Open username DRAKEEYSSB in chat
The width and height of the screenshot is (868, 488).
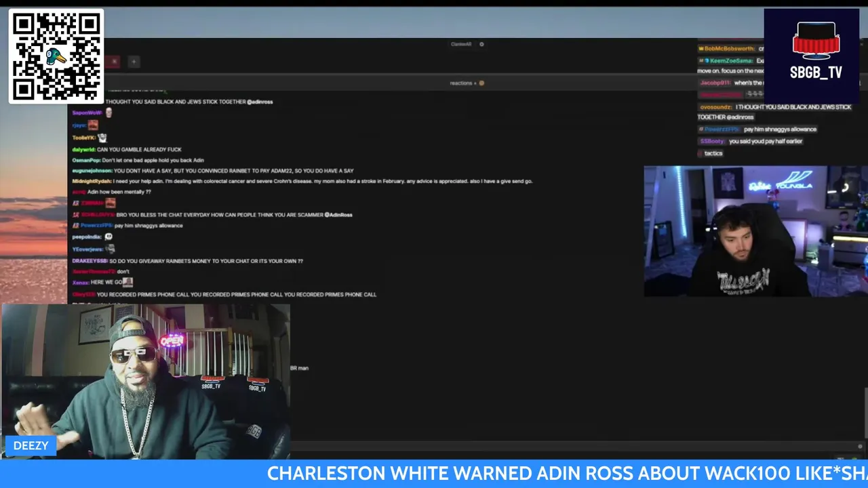tap(90, 261)
